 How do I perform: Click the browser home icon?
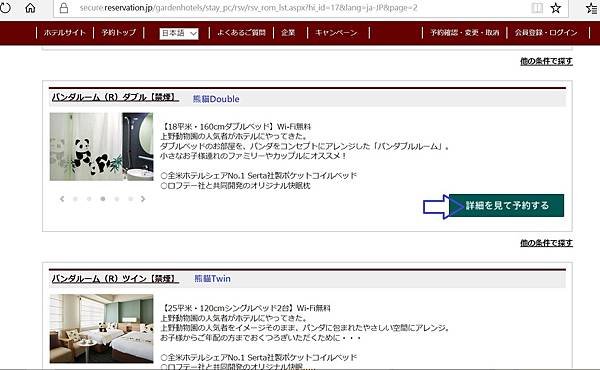pos(30,8)
